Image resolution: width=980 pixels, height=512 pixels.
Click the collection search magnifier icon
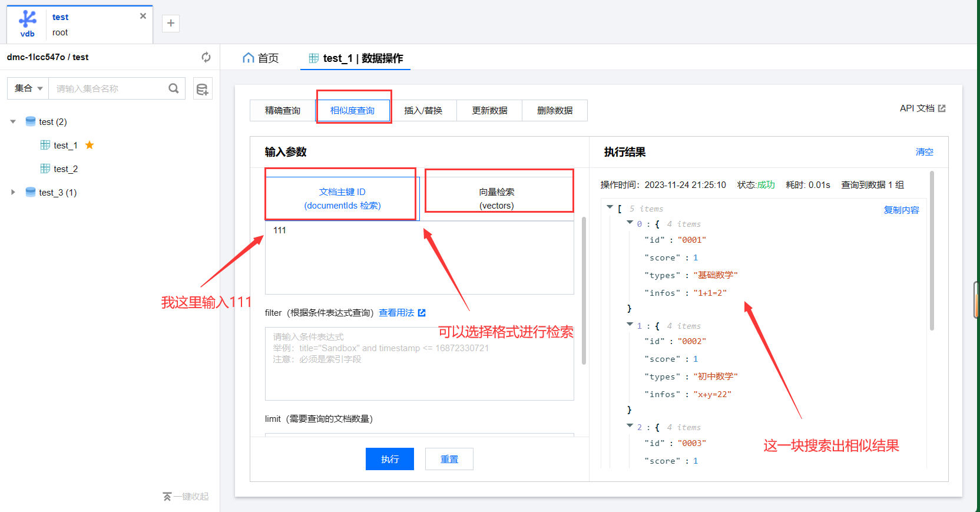[x=174, y=88]
